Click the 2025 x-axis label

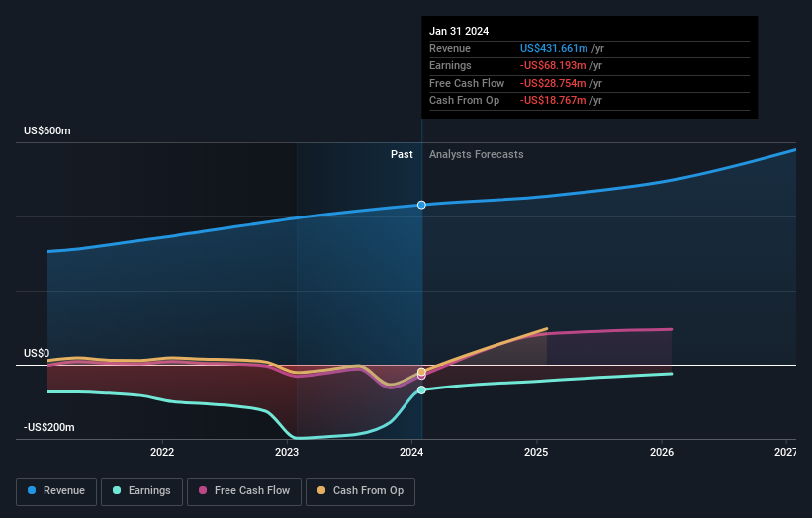[536, 452]
